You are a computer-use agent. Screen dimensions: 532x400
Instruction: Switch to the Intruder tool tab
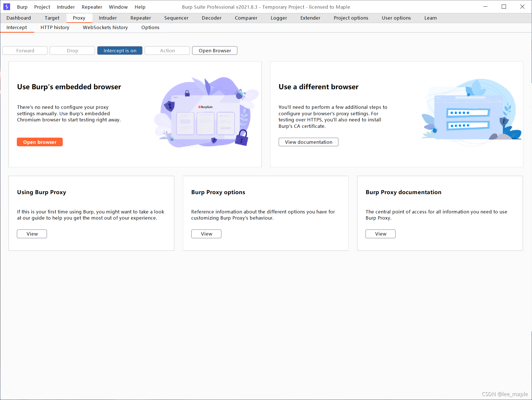108,18
